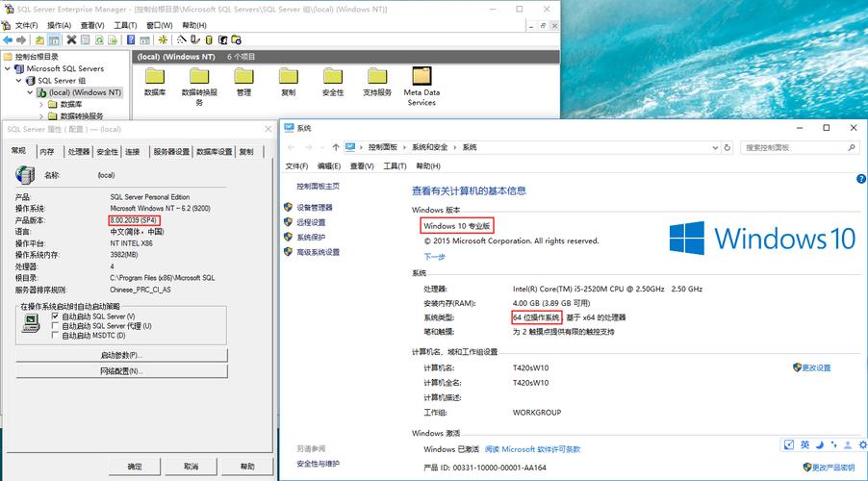The width and height of the screenshot is (868, 481).
Task: Click the 更改产品密钥 link
Action: (x=833, y=468)
